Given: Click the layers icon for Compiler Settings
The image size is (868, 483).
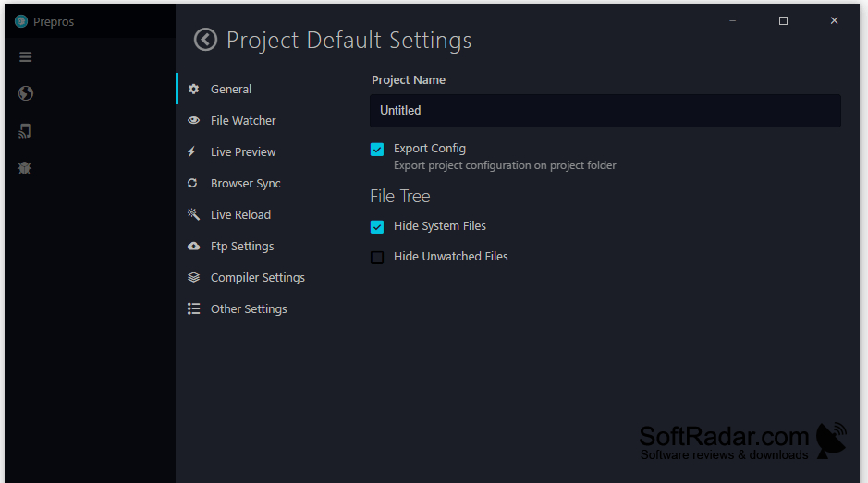Looking at the screenshot, I should (x=193, y=277).
